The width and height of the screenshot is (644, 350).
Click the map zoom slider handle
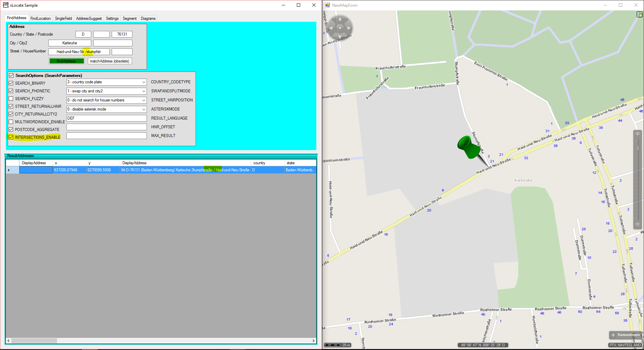tap(638, 148)
